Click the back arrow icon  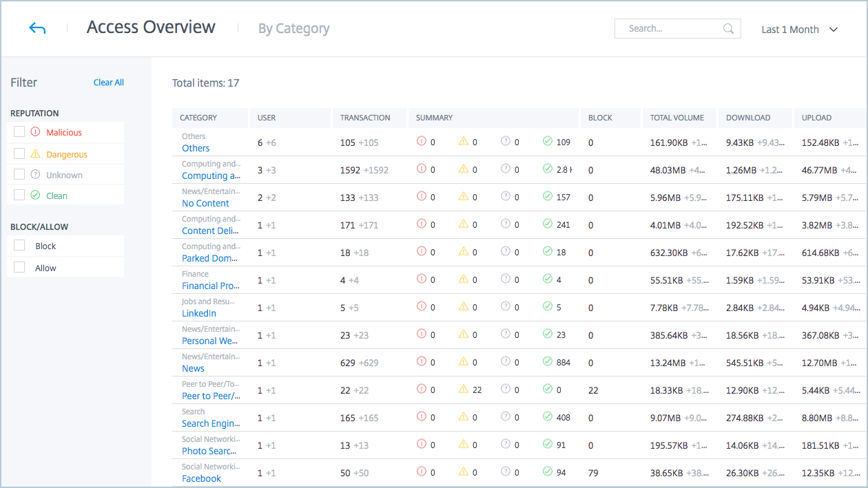(37, 28)
